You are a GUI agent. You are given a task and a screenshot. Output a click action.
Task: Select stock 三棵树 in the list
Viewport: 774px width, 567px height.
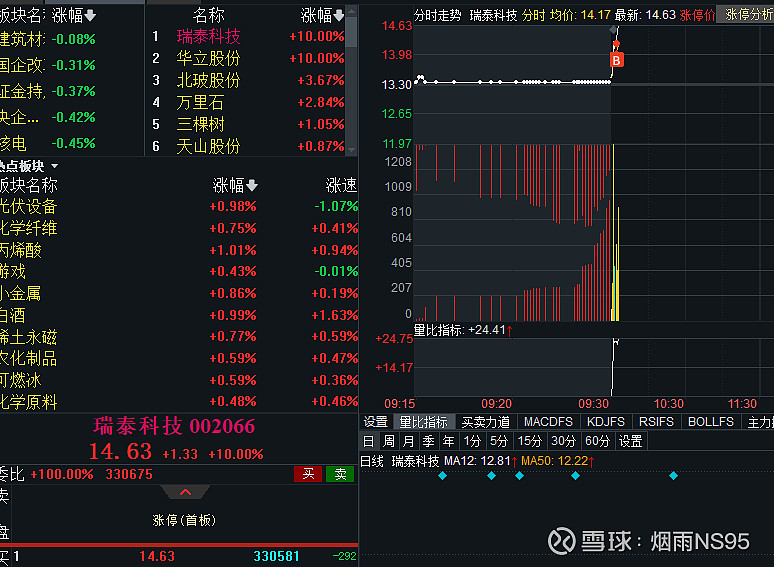tap(200, 124)
